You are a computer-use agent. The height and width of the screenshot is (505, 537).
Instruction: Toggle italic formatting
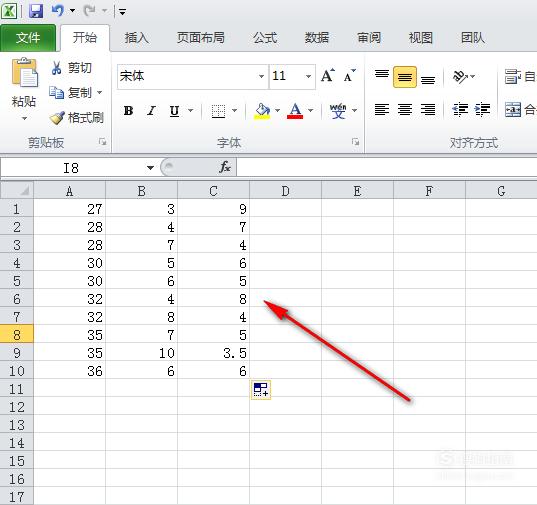[x=151, y=111]
